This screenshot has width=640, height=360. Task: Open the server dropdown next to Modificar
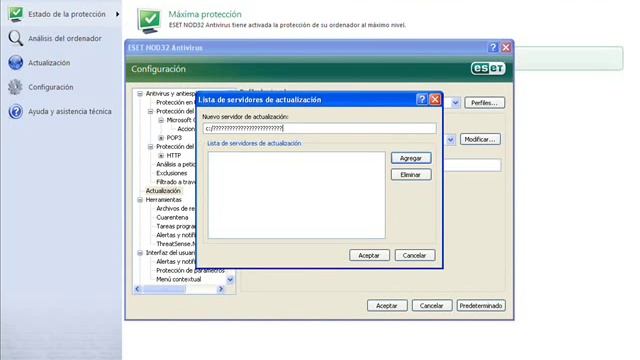451,140
